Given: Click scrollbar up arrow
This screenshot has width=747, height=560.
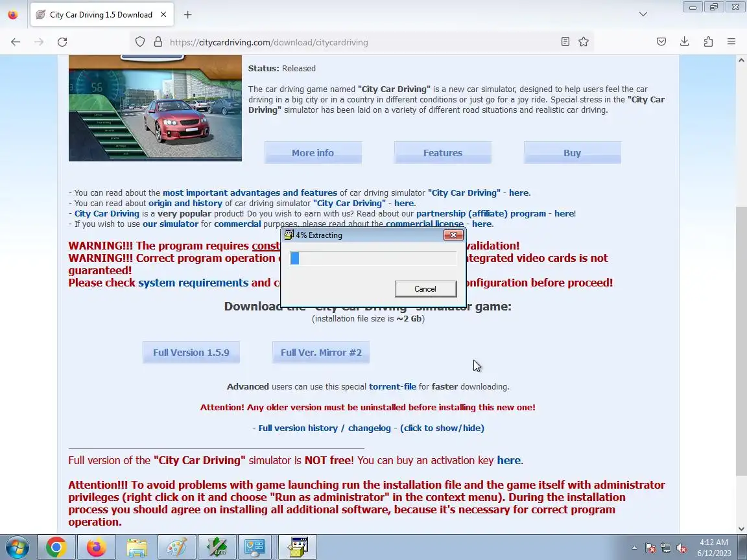Looking at the screenshot, I should tap(741, 60).
